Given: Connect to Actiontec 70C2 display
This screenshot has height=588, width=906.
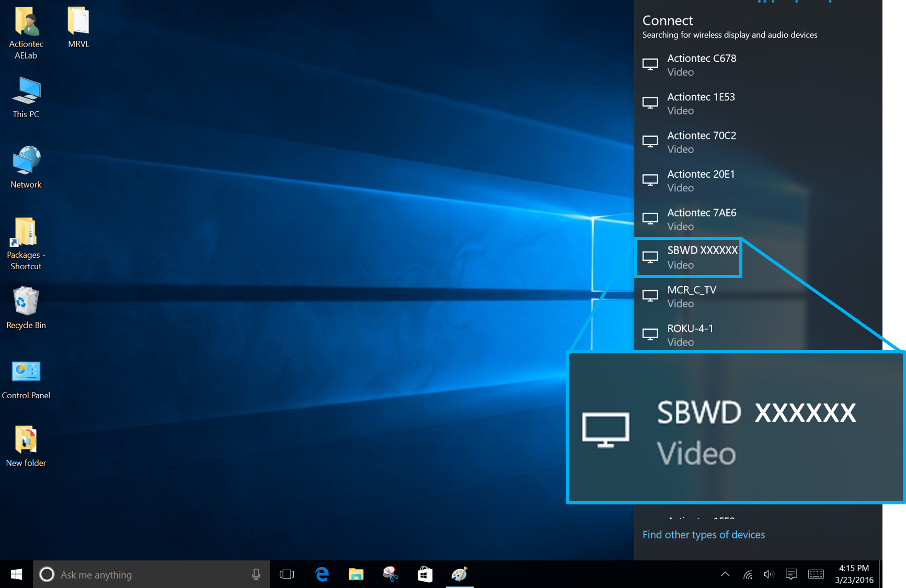Looking at the screenshot, I should tap(758, 142).
